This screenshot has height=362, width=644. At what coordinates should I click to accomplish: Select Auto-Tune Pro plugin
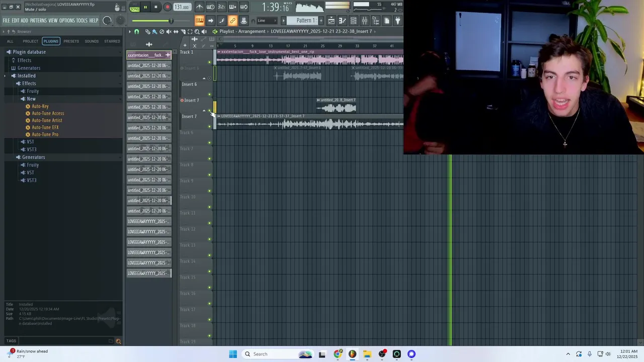pyautogui.click(x=45, y=134)
